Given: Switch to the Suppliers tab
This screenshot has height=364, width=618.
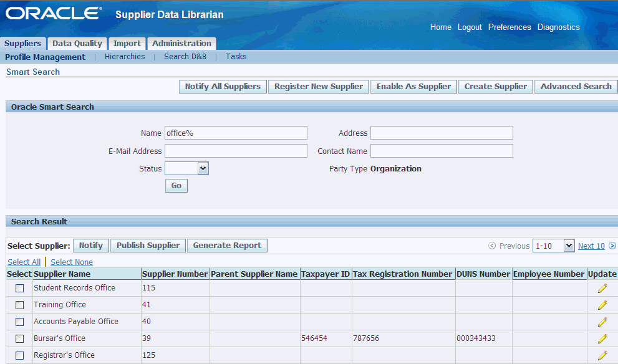Looking at the screenshot, I should click(23, 44).
